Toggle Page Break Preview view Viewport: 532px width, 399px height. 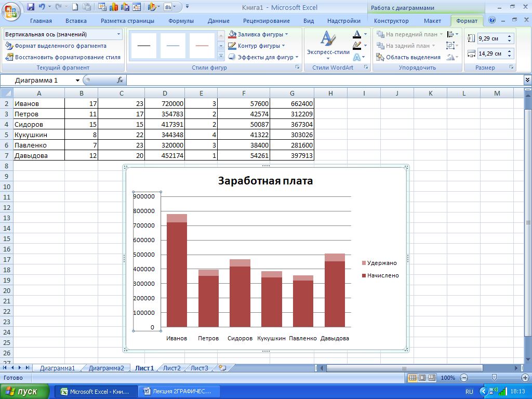431,378
